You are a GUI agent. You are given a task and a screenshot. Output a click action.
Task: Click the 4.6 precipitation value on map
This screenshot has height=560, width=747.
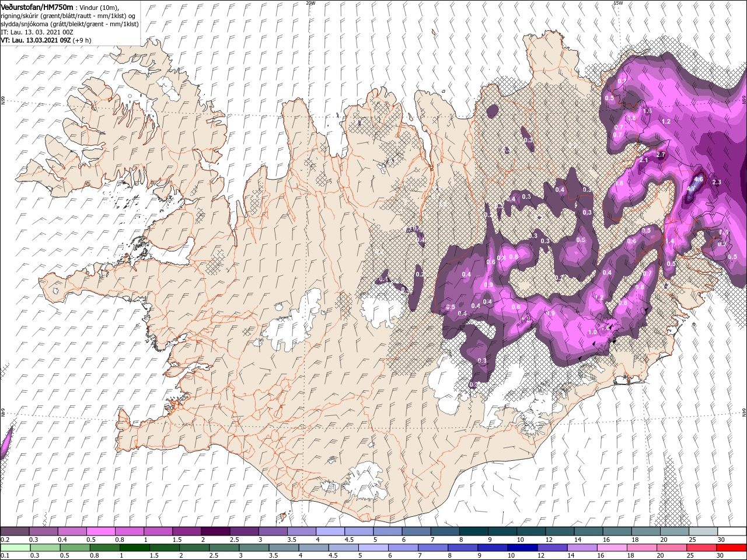699,179
